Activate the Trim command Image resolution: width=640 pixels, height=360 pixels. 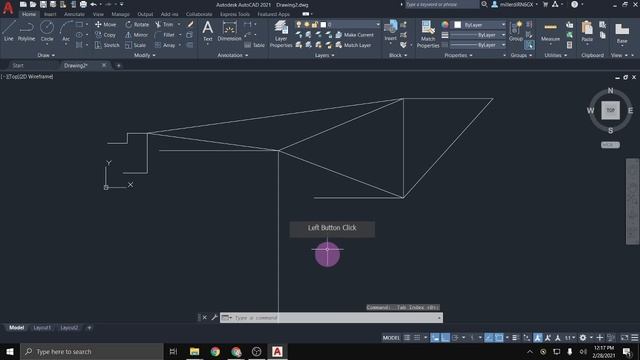pyautogui.click(x=164, y=24)
